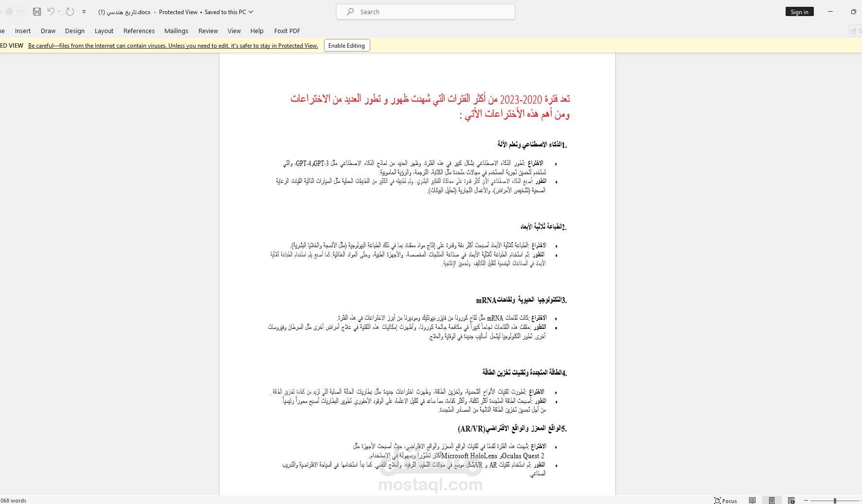Open the Mailings tab
862x504 pixels.
point(176,31)
